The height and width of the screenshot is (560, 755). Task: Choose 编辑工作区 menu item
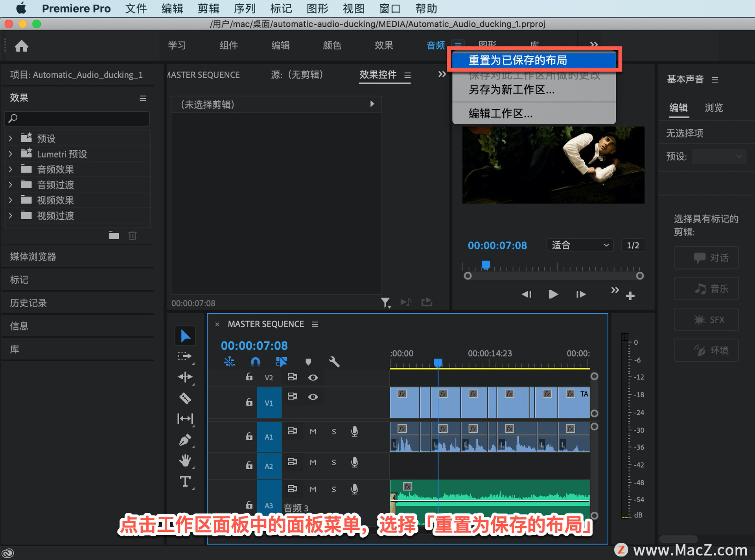point(534,114)
